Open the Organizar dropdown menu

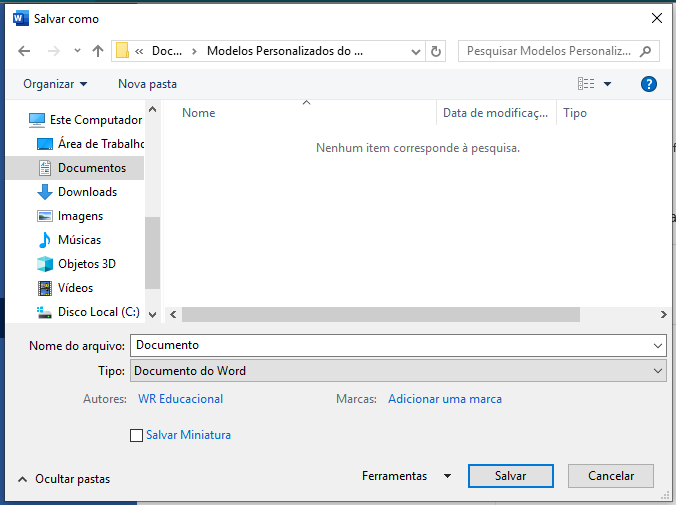click(x=55, y=84)
